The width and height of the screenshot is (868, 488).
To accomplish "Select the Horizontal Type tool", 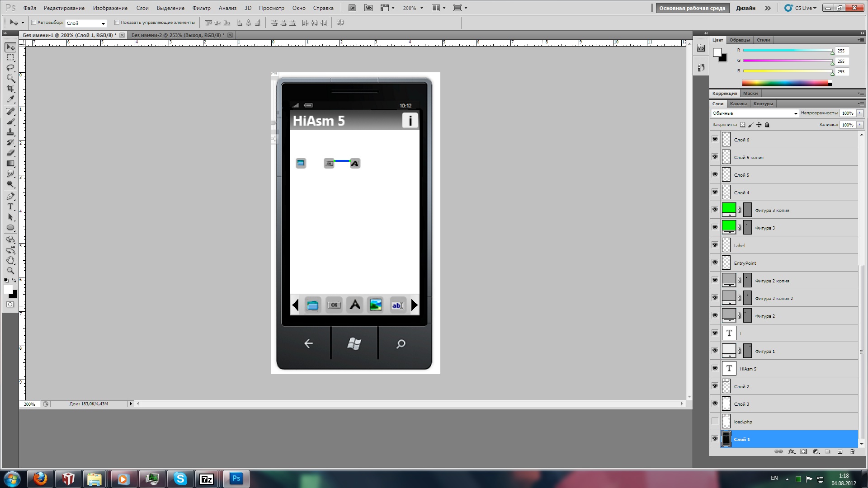I will [x=10, y=206].
